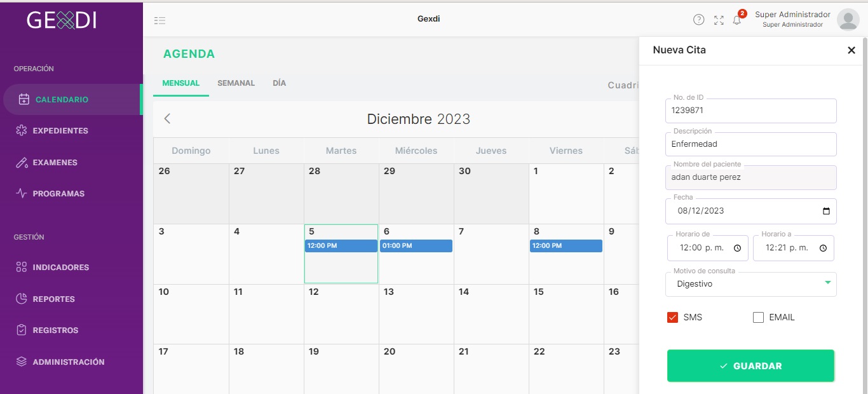Open the user avatar profile menu
Image resolution: width=868 pixels, height=394 pixels.
pos(848,20)
